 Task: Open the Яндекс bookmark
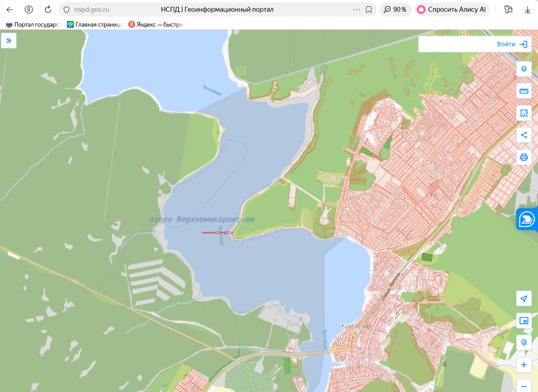click(156, 24)
